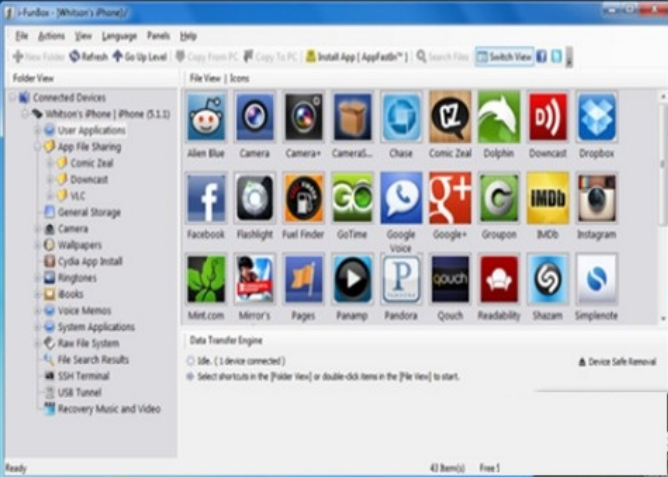The image size is (668, 477).
Task: Click Go Up Level in the toolbar
Action: [139, 56]
